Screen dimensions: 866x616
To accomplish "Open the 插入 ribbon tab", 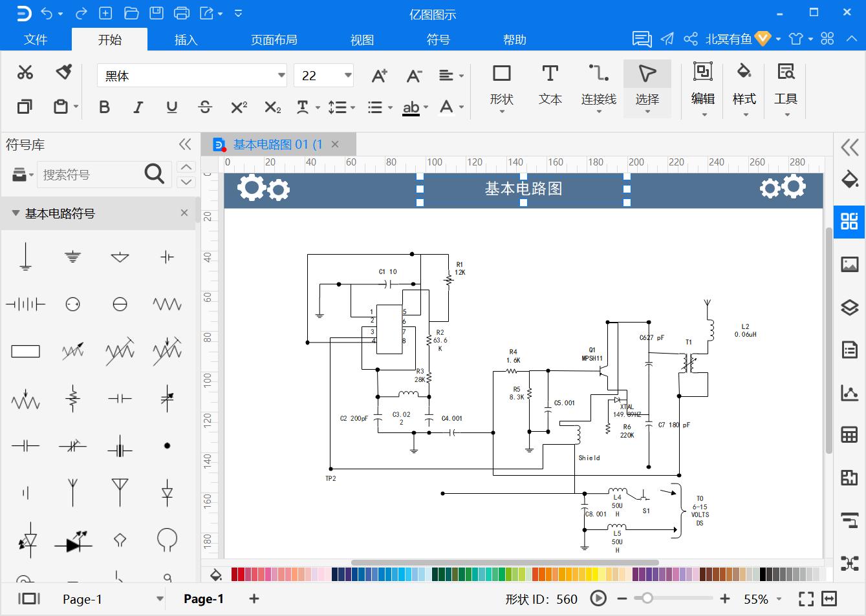I will click(x=186, y=40).
